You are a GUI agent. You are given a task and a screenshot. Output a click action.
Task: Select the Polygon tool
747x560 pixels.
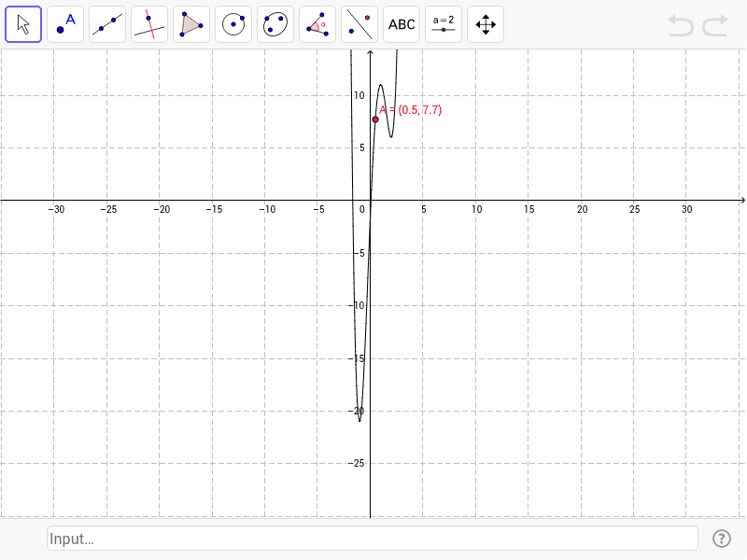pyautogui.click(x=191, y=24)
